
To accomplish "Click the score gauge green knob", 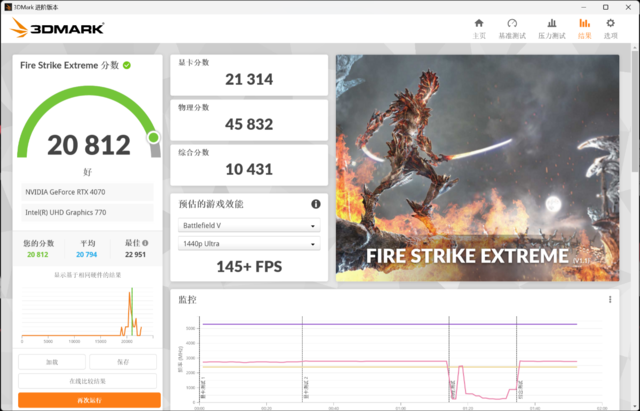I will 153,138.
